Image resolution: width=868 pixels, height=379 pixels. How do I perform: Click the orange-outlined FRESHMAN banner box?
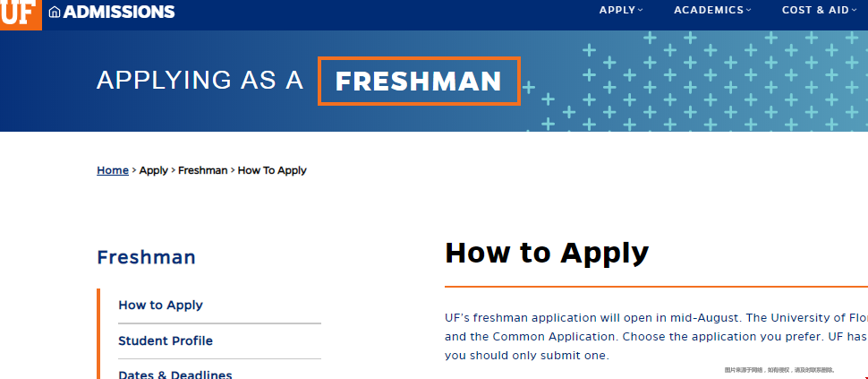419,82
